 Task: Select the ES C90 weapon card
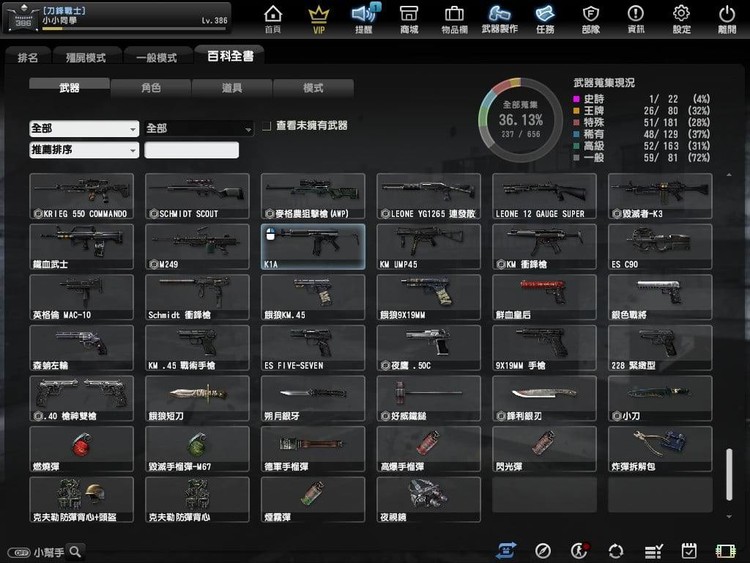coord(660,247)
